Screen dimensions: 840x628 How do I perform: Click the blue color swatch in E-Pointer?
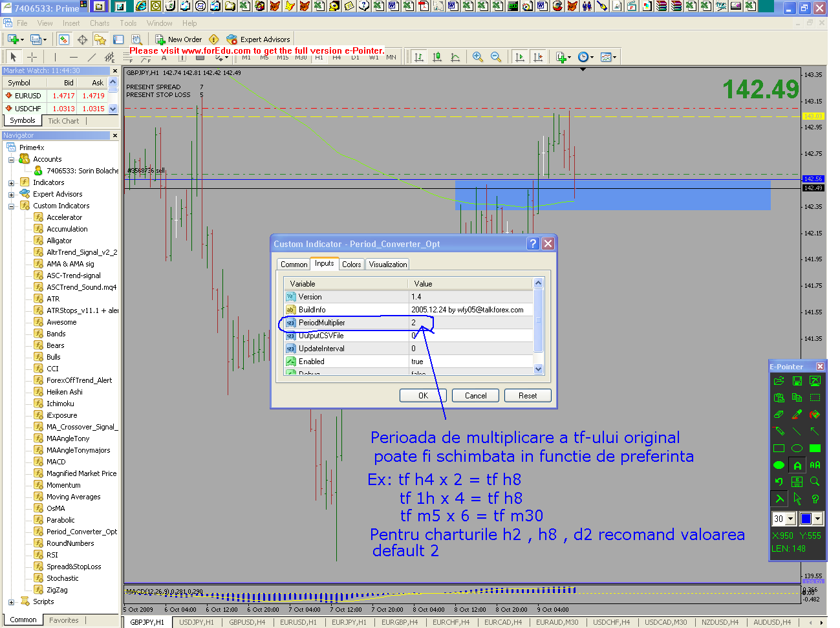click(x=806, y=519)
